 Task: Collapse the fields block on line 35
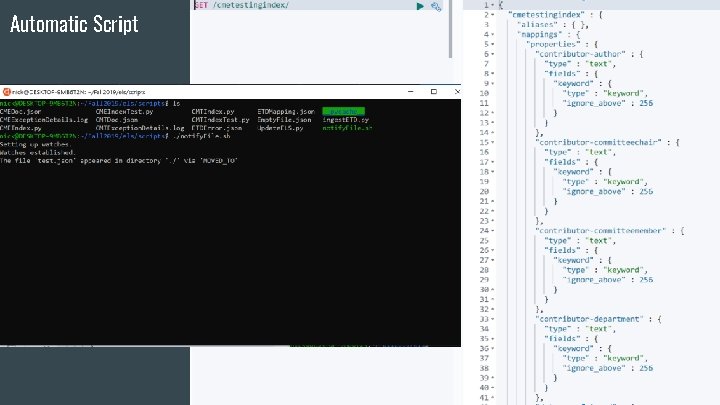(493, 339)
